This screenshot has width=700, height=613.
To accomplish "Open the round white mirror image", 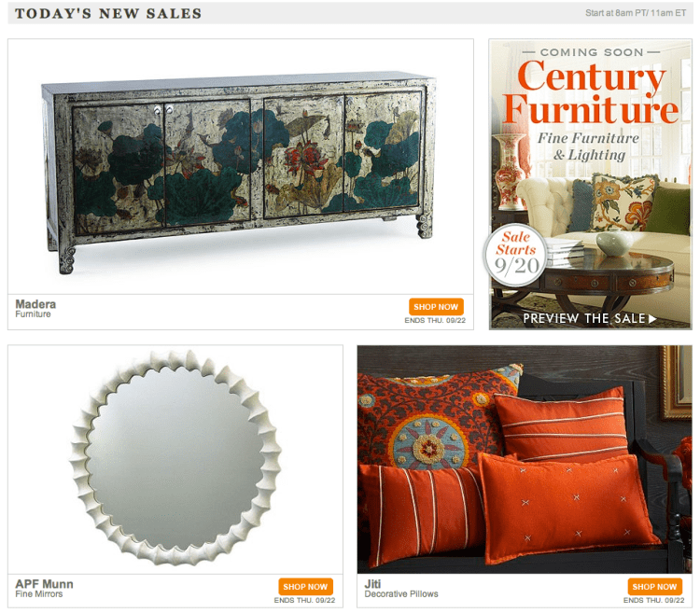I will pyautogui.click(x=175, y=458).
